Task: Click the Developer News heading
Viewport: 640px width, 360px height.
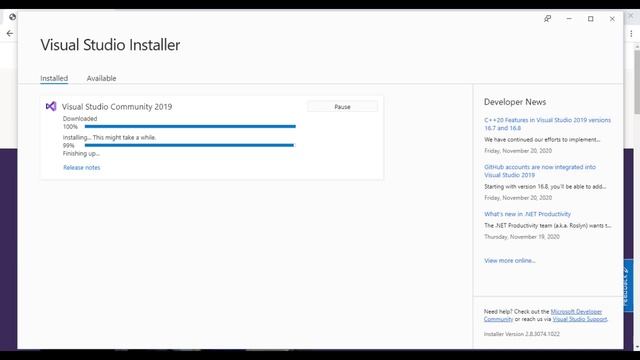Action: pos(515,102)
